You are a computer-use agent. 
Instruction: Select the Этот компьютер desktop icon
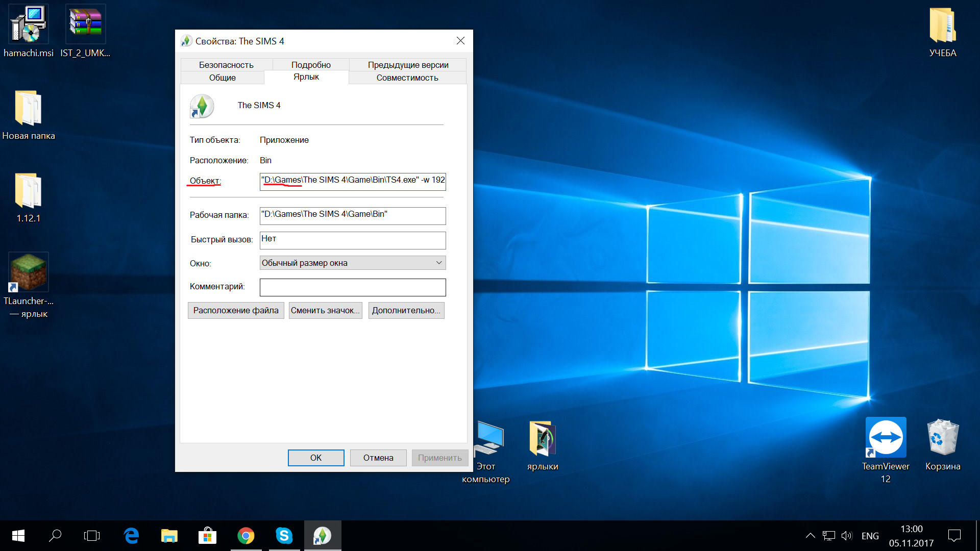point(489,438)
